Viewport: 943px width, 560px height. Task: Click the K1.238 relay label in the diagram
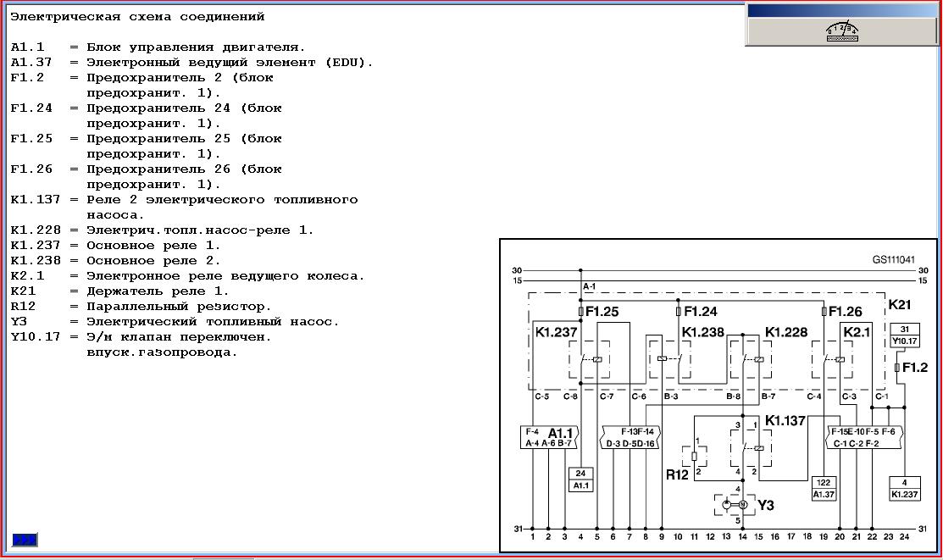point(703,332)
